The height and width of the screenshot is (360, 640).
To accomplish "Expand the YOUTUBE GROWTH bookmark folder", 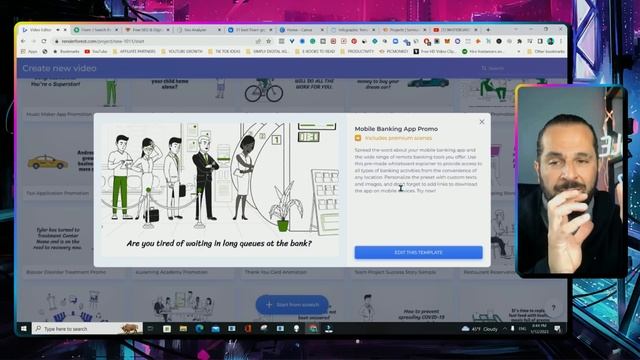I will (x=182, y=51).
